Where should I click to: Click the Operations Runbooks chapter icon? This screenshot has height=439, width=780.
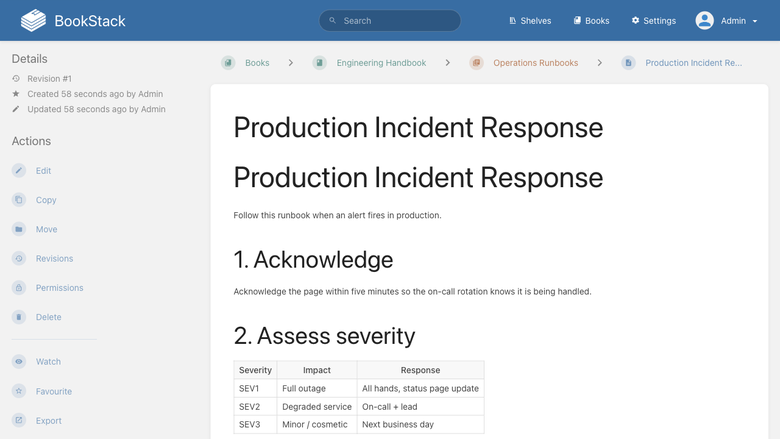[x=477, y=63]
